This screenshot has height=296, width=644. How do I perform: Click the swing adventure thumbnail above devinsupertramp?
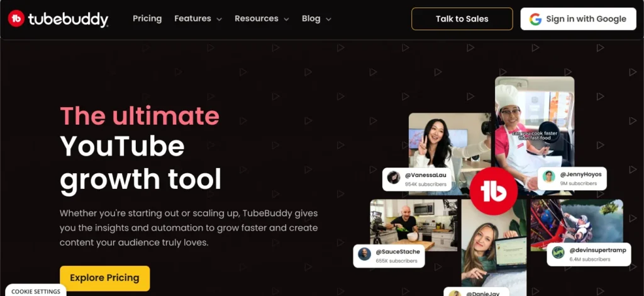577,225
